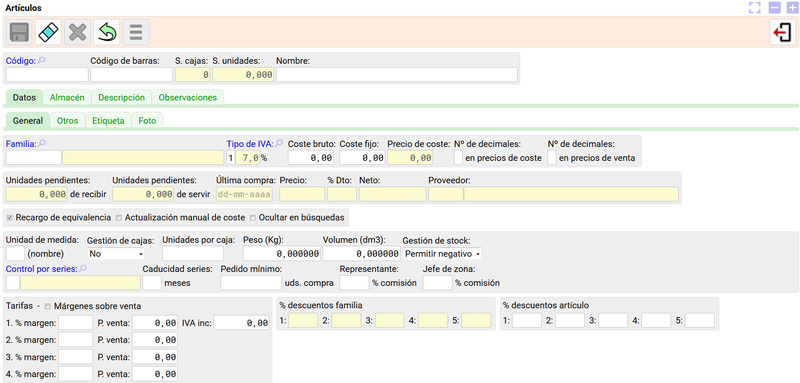800x383 pixels.
Task: Select the Etiqueta sub-tab
Action: point(108,121)
